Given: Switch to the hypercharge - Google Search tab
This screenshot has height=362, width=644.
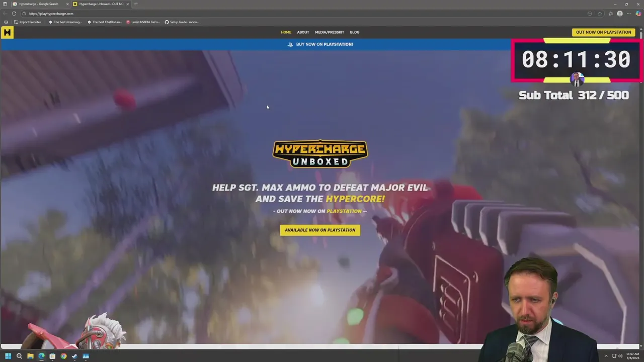Looking at the screenshot, I should tap(39, 4).
